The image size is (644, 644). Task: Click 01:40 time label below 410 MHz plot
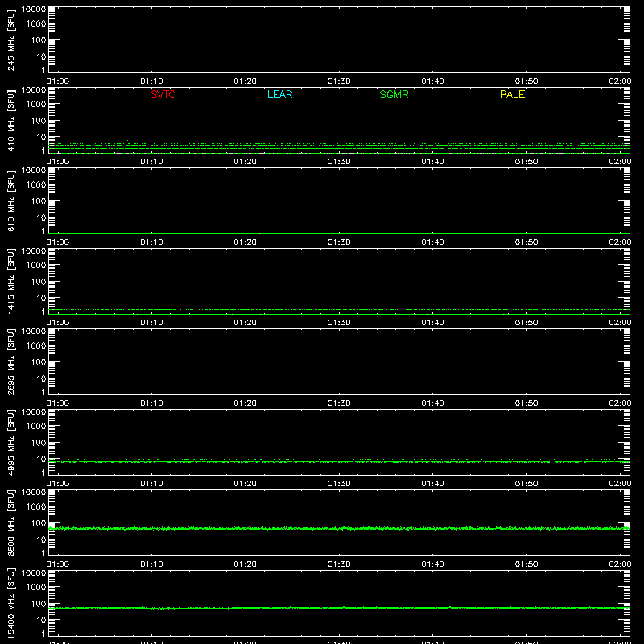click(x=432, y=162)
